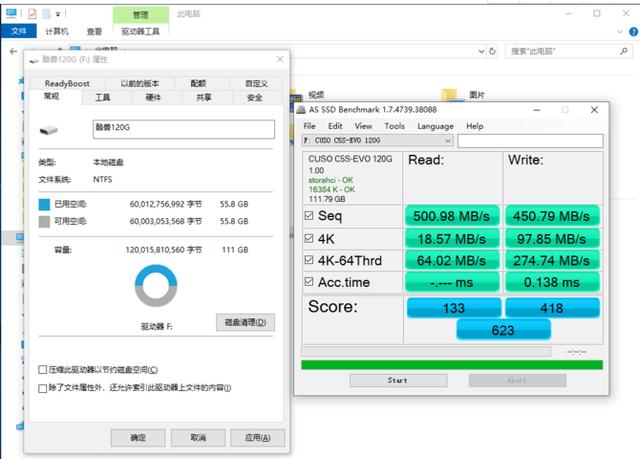Viewport: 640px width, 459px height.
Task: Click the AS SSD Benchmark title icon
Action: [301, 109]
